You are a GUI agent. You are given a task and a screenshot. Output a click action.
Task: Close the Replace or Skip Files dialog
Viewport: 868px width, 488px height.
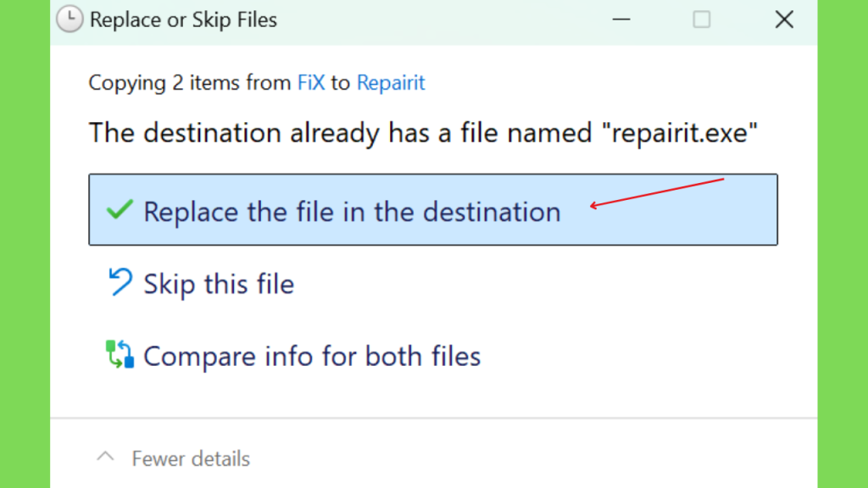click(784, 19)
